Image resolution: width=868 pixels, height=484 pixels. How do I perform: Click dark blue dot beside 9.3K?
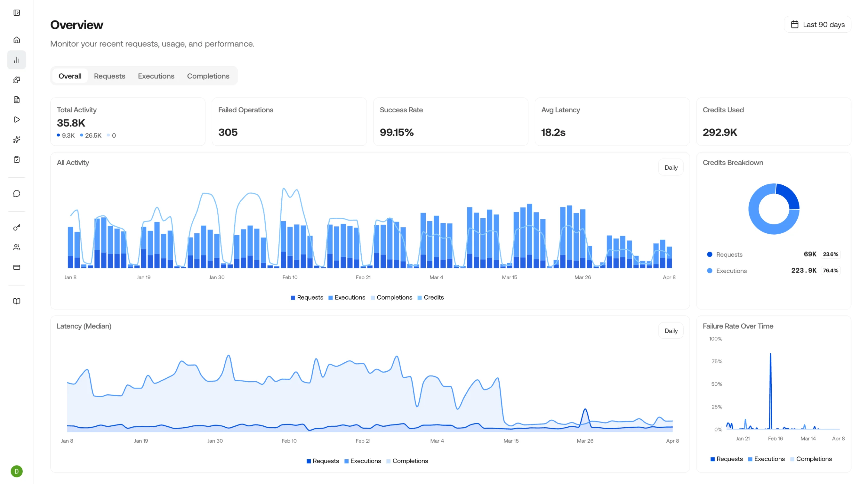tap(58, 135)
